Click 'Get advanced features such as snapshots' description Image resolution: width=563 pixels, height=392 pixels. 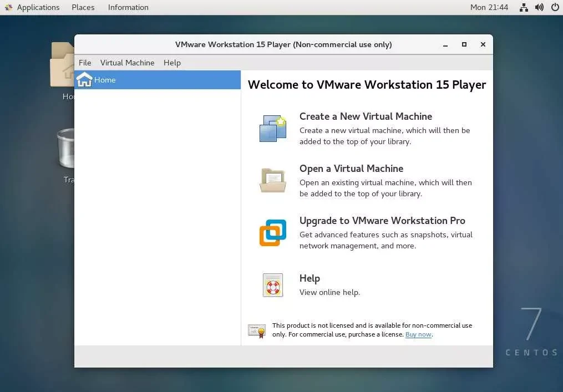click(x=386, y=240)
